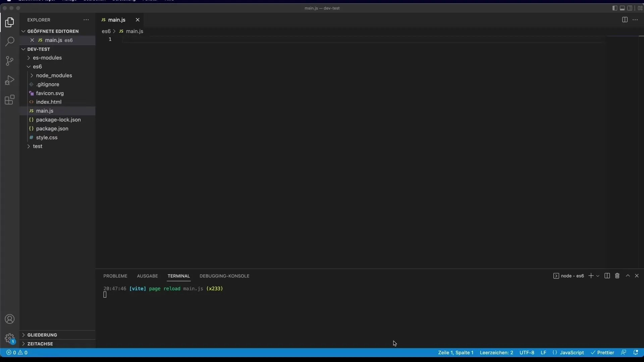The image size is (644, 362).
Task: Switch to the PROBLEME tab
Action: pos(115,276)
